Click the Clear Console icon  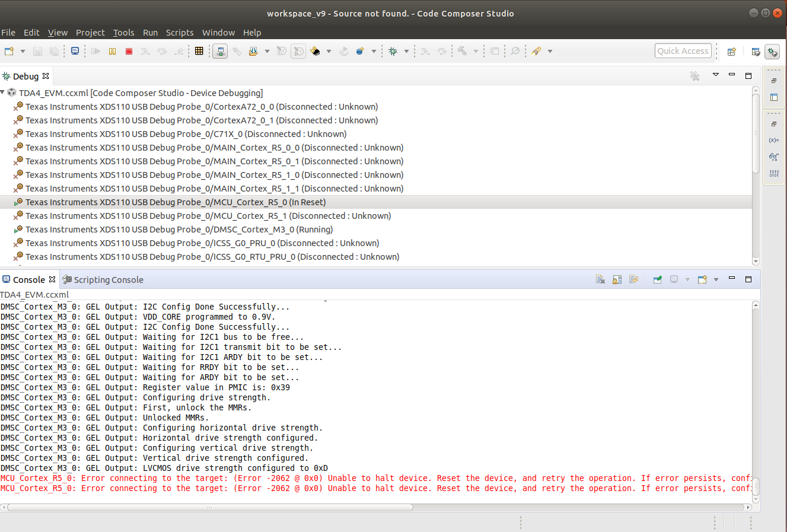point(600,279)
